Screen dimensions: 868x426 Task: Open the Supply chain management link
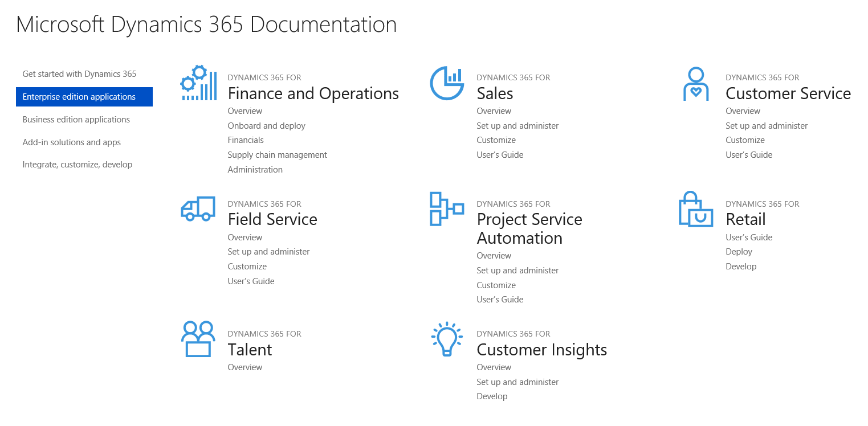pos(277,155)
